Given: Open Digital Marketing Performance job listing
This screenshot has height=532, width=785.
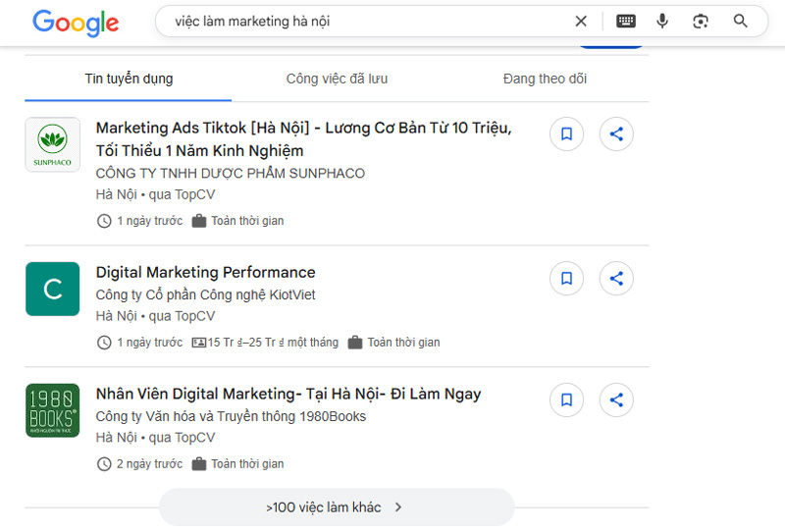Looking at the screenshot, I should pos(205,272).
